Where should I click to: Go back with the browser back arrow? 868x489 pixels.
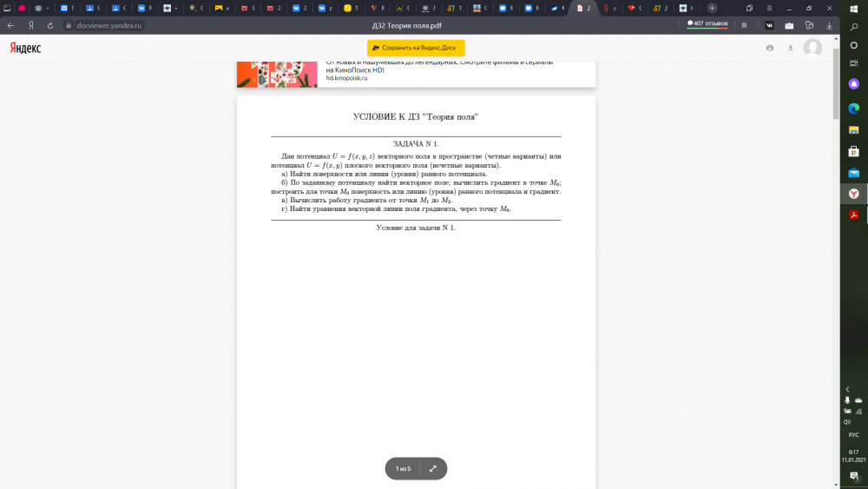10,25
